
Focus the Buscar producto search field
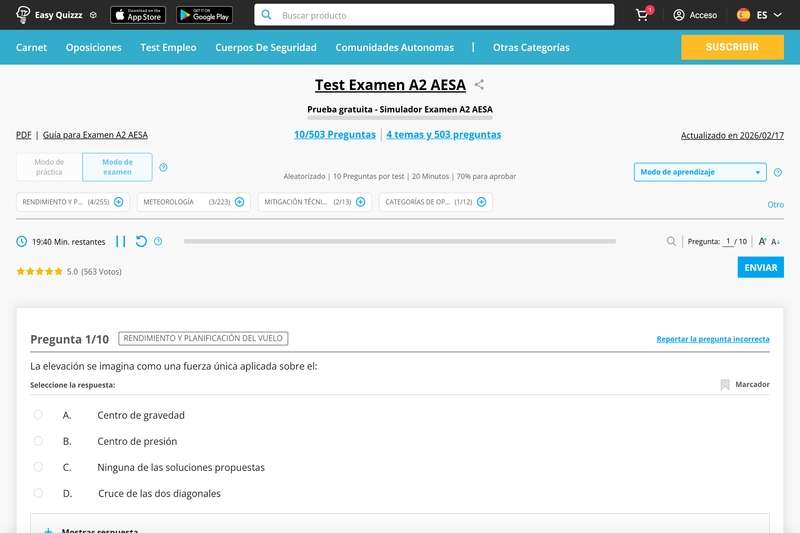point(434,15)
